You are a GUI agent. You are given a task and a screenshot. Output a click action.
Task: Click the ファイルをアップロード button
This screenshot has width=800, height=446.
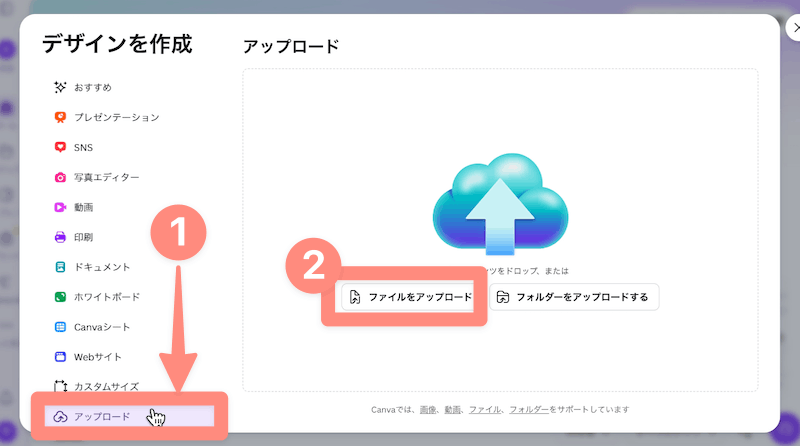[x=411, y=297]
